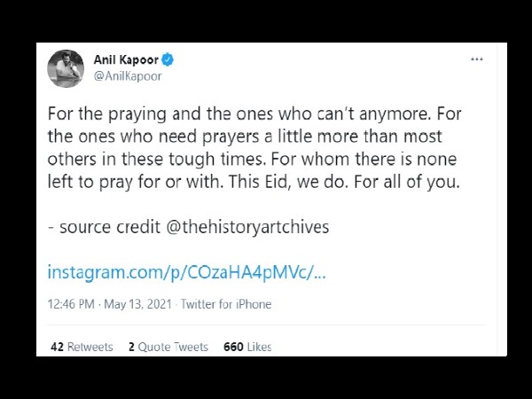Click the word 'Retweets' in the stats row
532x399 pixels.
point(90,347)
